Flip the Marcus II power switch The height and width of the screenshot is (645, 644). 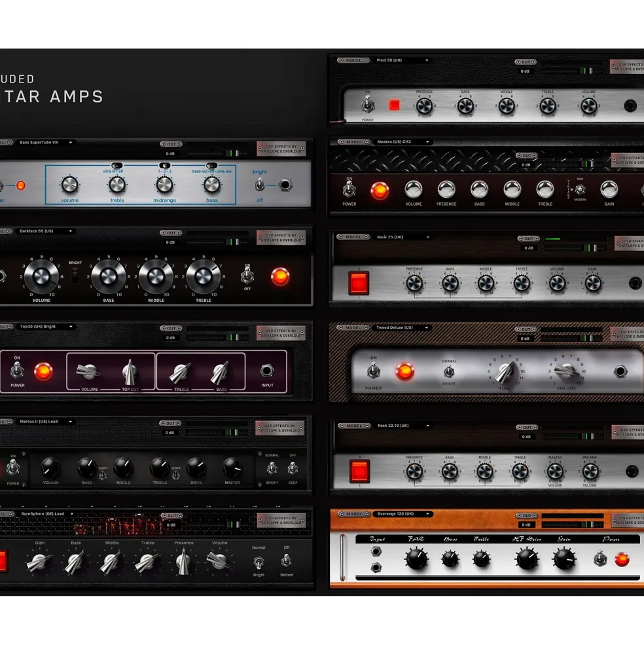[13, 468]
